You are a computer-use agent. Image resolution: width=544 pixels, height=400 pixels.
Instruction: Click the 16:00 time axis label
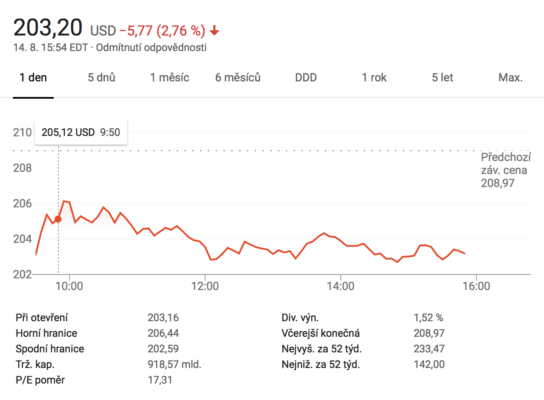tap(476, 286)
